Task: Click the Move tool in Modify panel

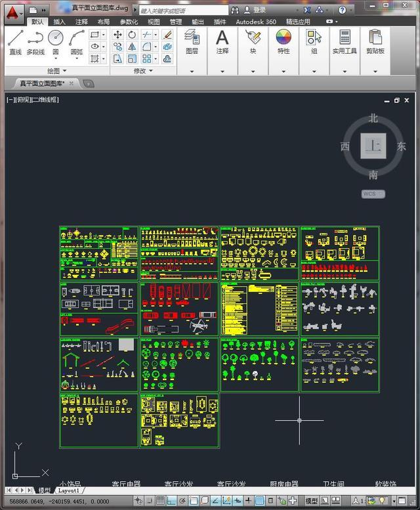Action: pos(118,35)
